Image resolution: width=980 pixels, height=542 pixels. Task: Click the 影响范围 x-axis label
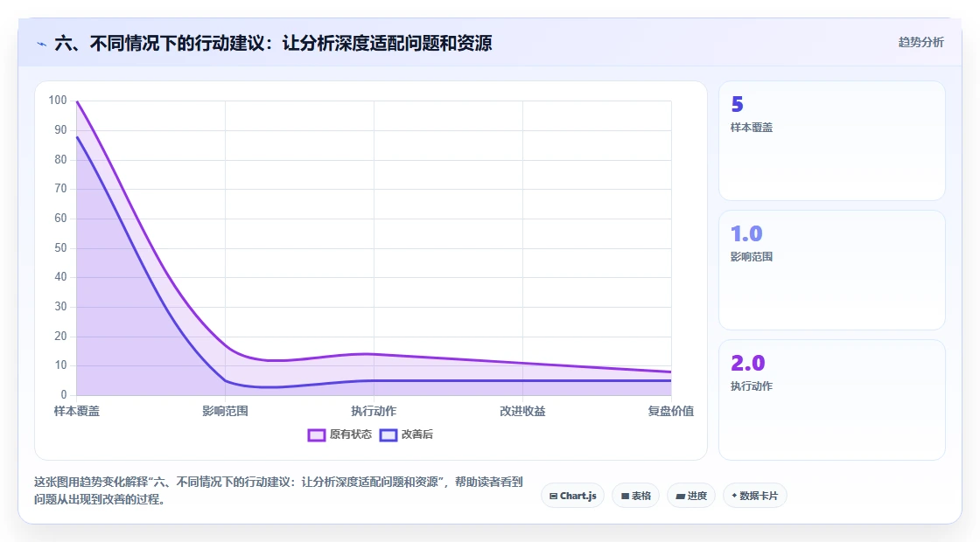point(225,412)
